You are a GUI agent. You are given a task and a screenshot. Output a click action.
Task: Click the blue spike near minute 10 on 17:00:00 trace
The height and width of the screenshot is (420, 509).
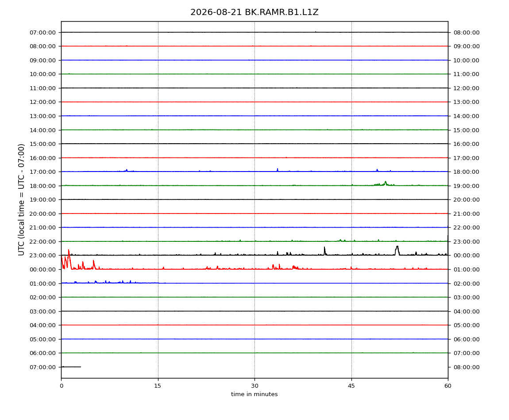pyautogui.click(x=127, y=170)
